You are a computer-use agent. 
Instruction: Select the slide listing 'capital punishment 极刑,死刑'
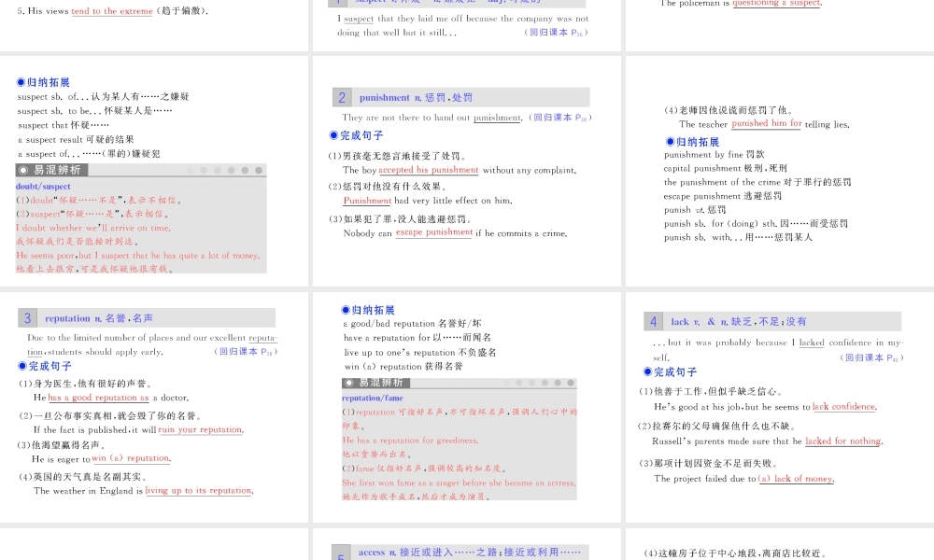pyautogui.click(x=780, y=172)
